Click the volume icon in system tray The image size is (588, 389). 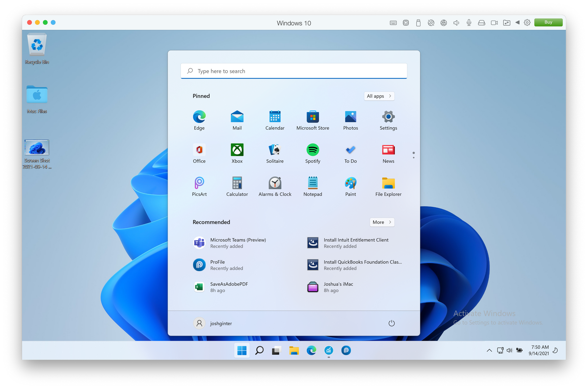(x=509, y=350)
